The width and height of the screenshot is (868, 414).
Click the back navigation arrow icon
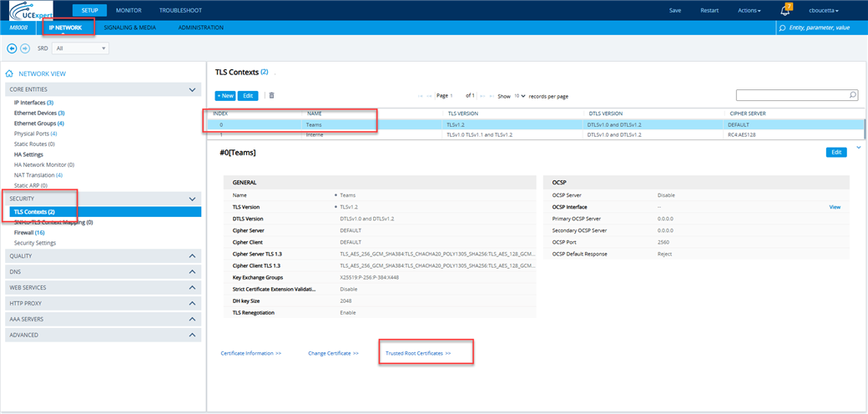point(12,48)
